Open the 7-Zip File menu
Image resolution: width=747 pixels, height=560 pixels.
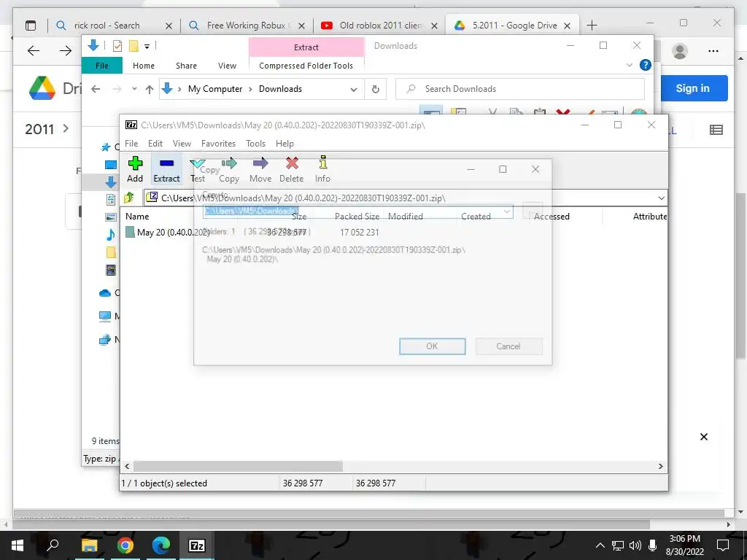pyautogui.click(x=131, y=144)
